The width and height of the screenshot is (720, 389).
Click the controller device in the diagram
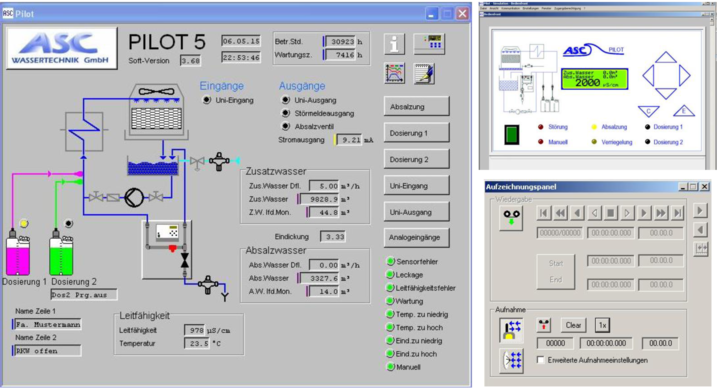(x=168, y=233)
